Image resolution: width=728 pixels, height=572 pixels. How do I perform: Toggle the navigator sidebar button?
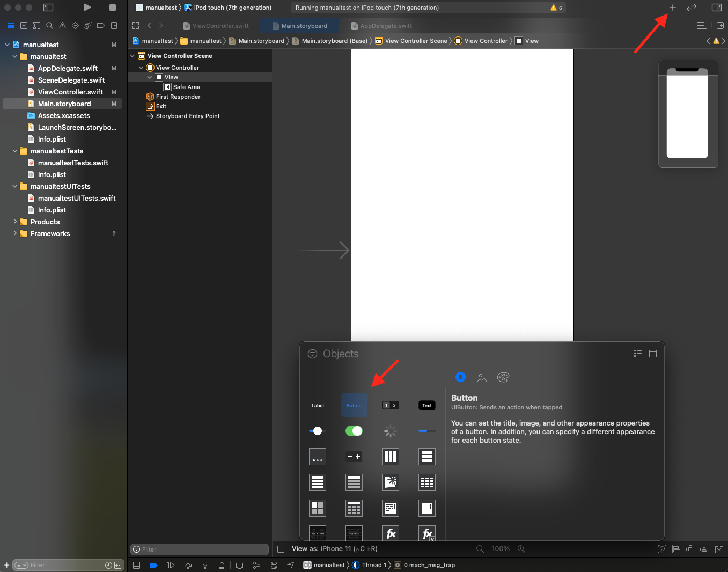48,8
